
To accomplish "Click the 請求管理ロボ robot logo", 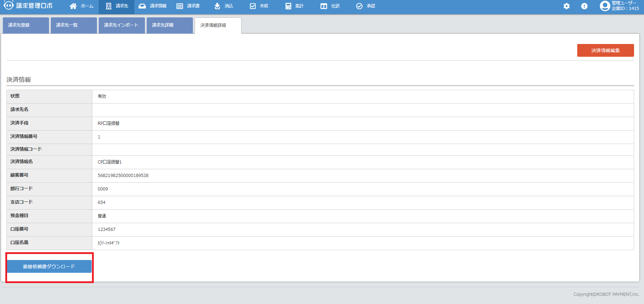I will click(9, 6).
